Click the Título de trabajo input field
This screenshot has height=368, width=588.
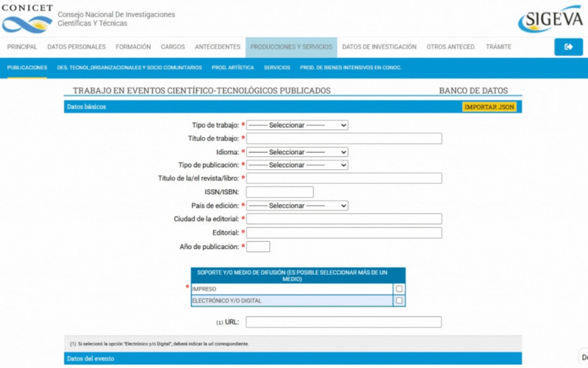coord(344,138)
